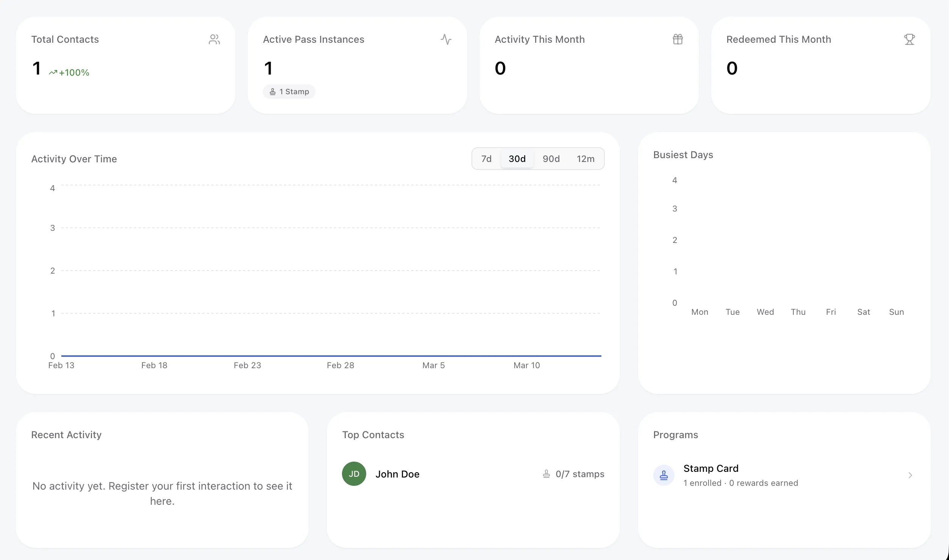This screenshot has height=560, width=949.
Task: Click the +100% growth indicator
Action: point(70,72)
